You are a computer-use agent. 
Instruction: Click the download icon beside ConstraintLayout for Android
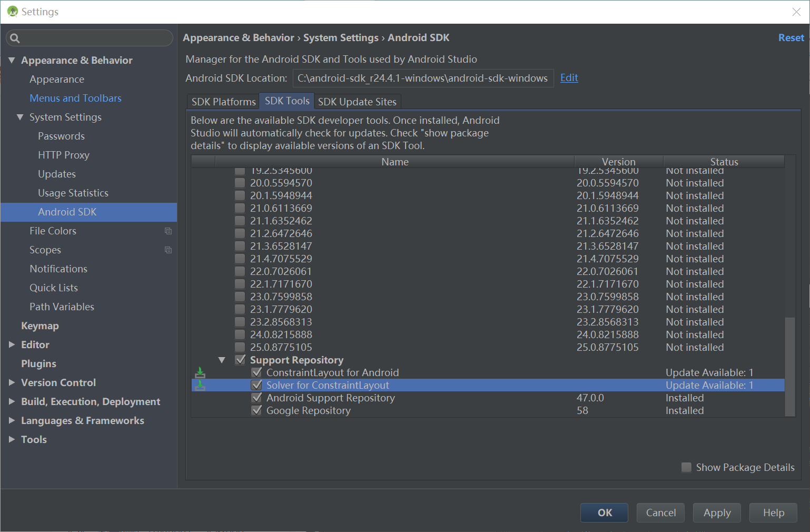tap(200, 373)
